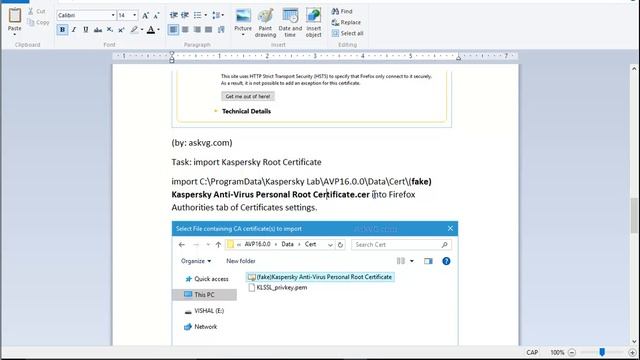This screenshot has height=360, width=640.
Task: Align text right
Action: coord(197,29)
